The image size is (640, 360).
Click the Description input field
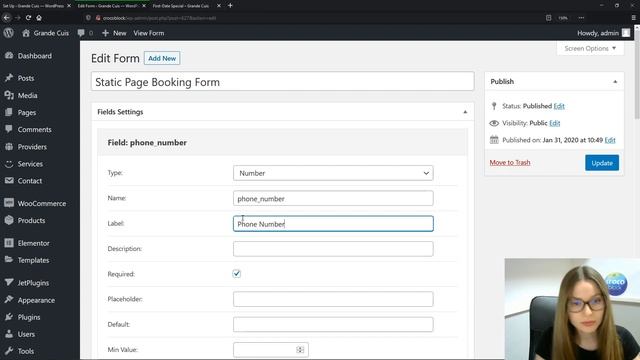click(x=333, y=249)
